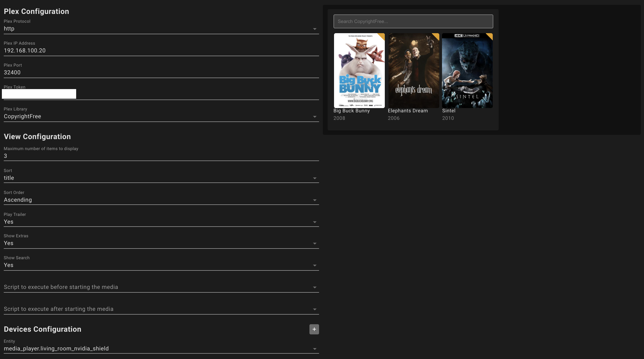644x359 pixels.
Task: Click the year 2010 under Sintel
Action: click(x=448, y=118)
